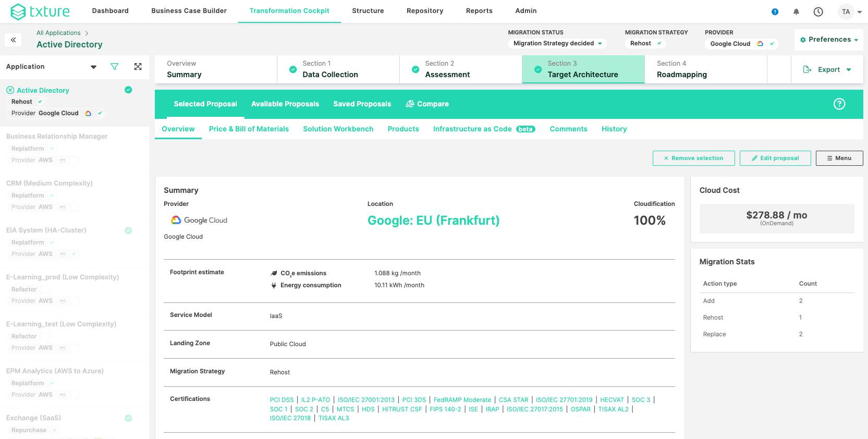Open Business Case Builder
The image size is (868, 439).
pos(189,11)
